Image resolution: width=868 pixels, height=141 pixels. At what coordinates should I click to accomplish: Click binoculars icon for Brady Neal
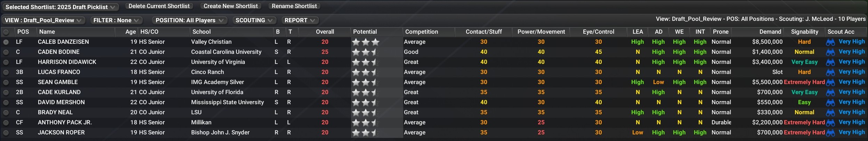[830, 113]
